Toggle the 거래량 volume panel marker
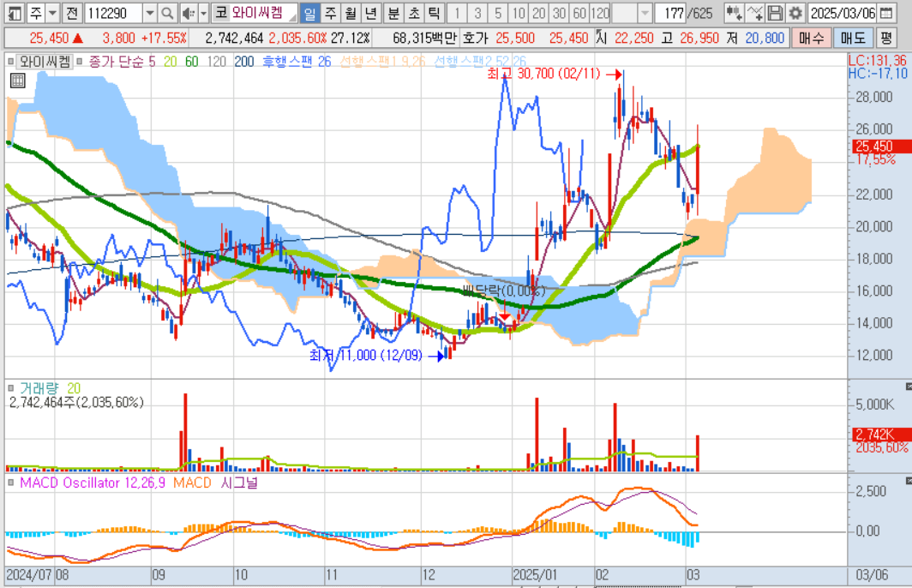 [10, 388]
